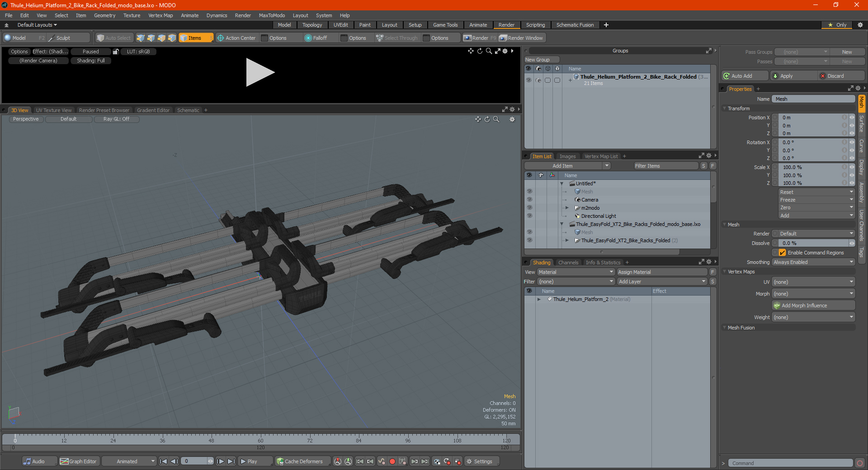Image resolution: width=868 pixels, height=470 pixels.
Task: Switch to Images tab
Action: (x=567, y=156)
